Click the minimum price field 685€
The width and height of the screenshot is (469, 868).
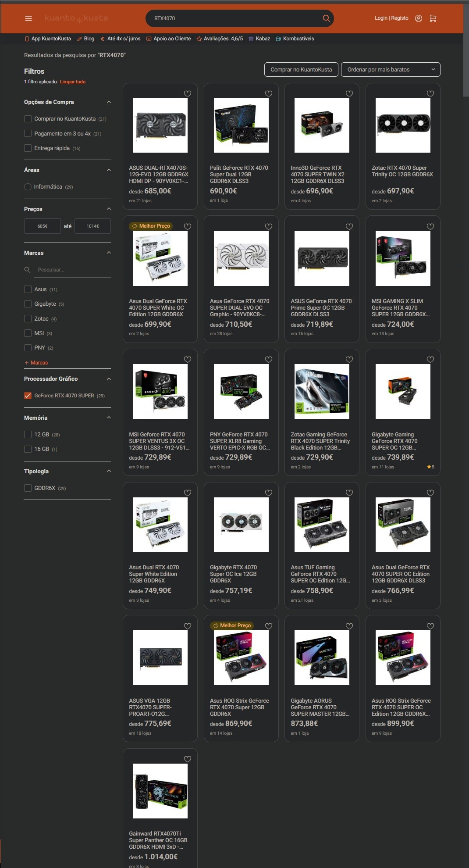(x=43, y=226)
